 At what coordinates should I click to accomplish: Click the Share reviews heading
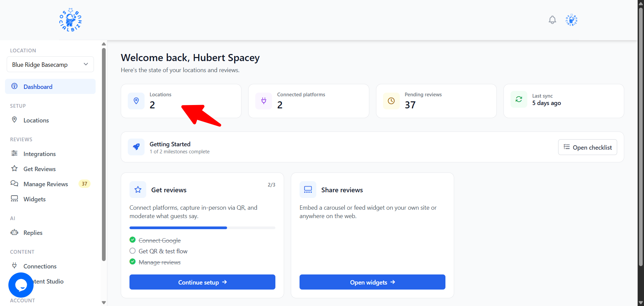click(342, 190)
